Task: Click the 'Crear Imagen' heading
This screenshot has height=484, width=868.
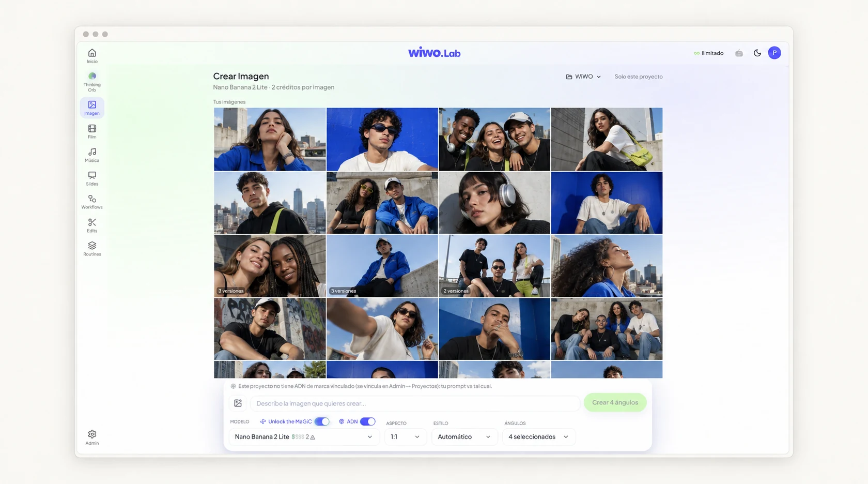Action: [x=241, y=76]
